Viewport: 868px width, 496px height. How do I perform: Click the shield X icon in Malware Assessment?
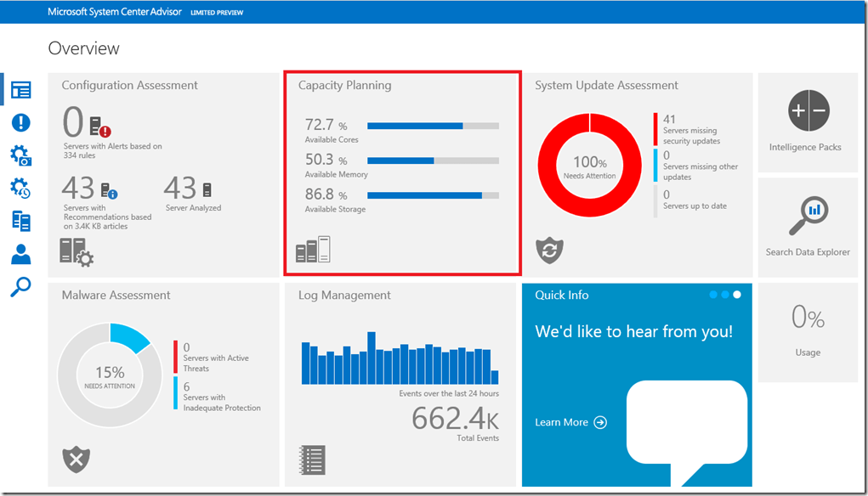click(x=76, y=459)
